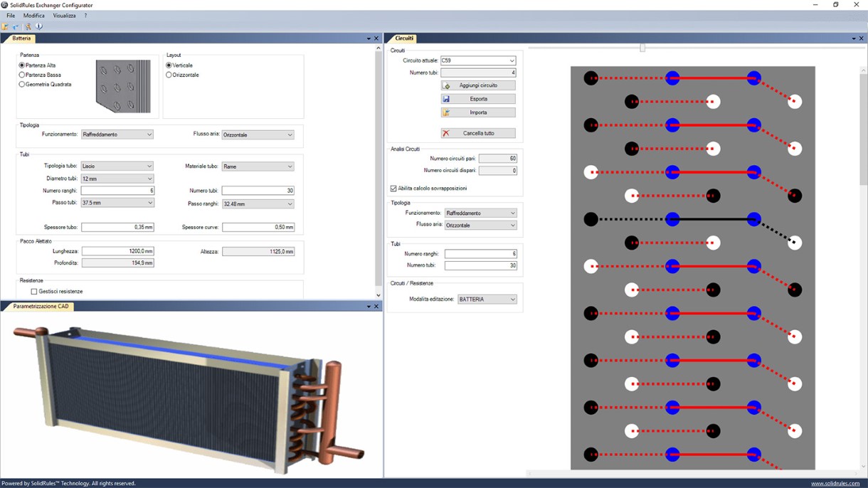Select Partenza Bassa radio button

pos(22,75)
